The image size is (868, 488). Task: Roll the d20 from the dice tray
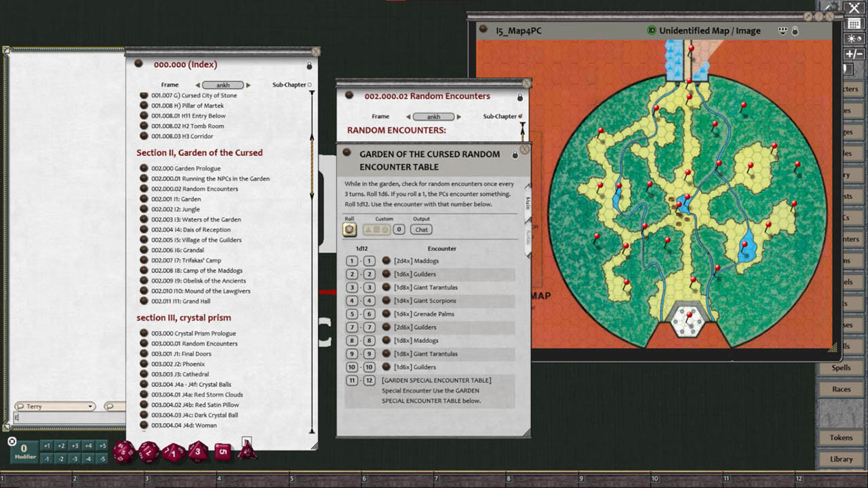(124, 451)
